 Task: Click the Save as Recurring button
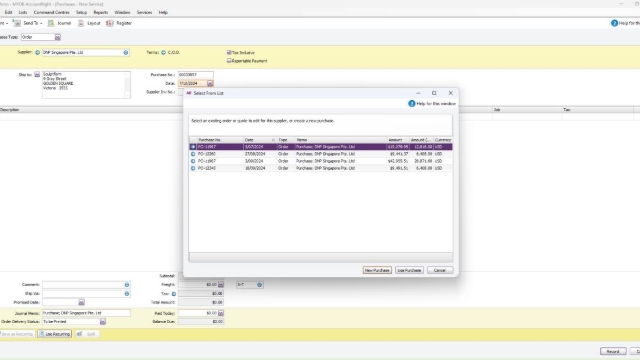click(x=17, y=334)
